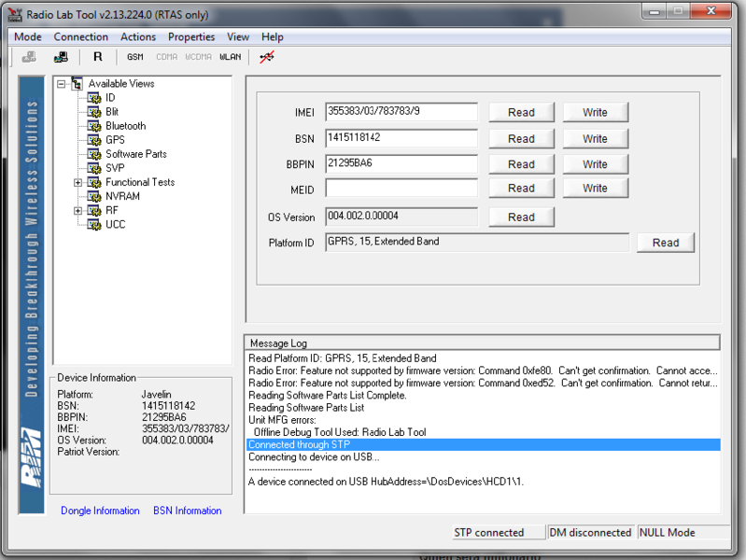Click into the BBPIN input field
This screenshot has height=560, width=746.
(x=401, y=163)
